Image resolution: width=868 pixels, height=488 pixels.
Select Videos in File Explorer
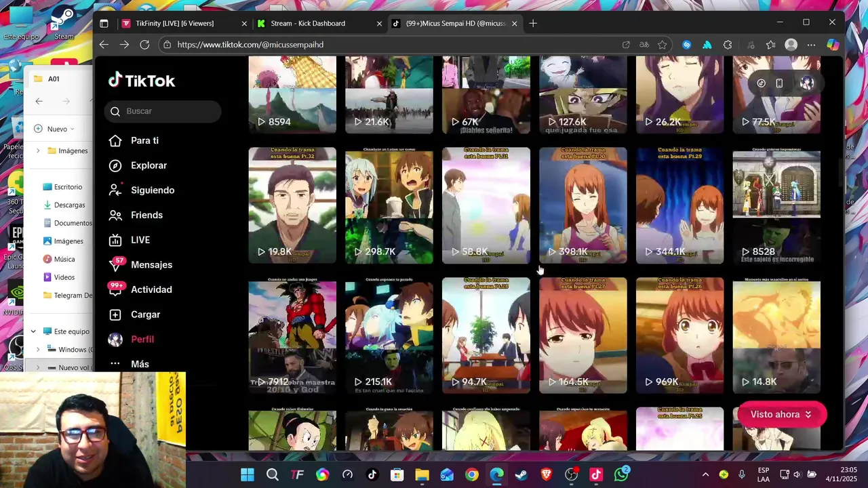59,277
